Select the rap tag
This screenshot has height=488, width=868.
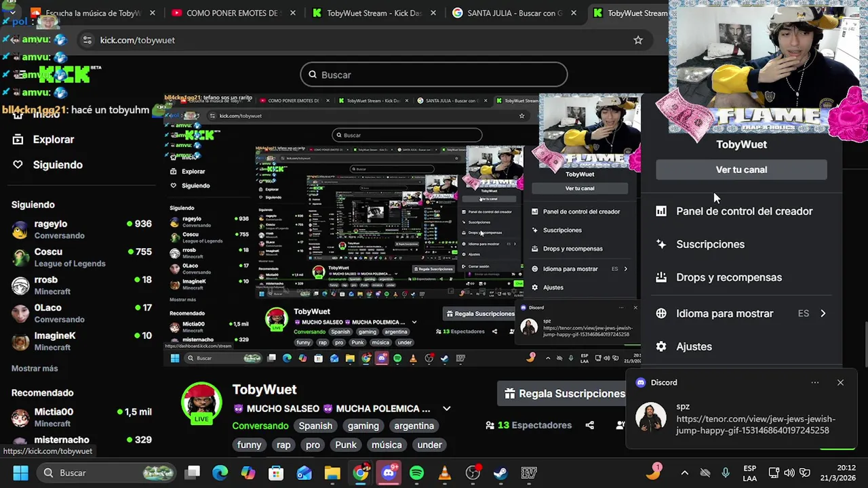coord(283,445)
